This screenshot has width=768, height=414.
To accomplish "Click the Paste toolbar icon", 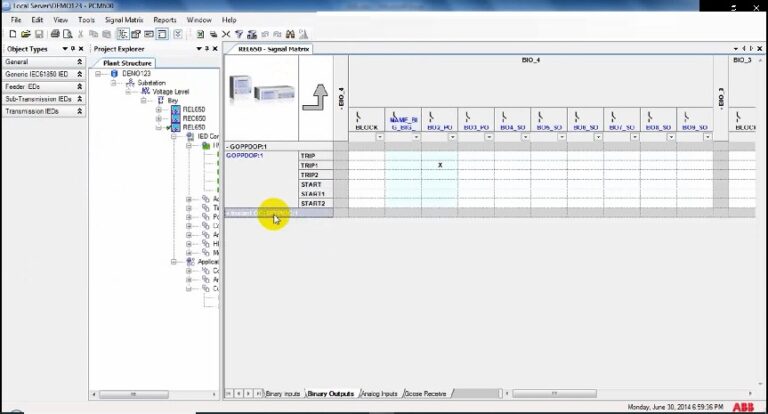I will coord(106,34).
